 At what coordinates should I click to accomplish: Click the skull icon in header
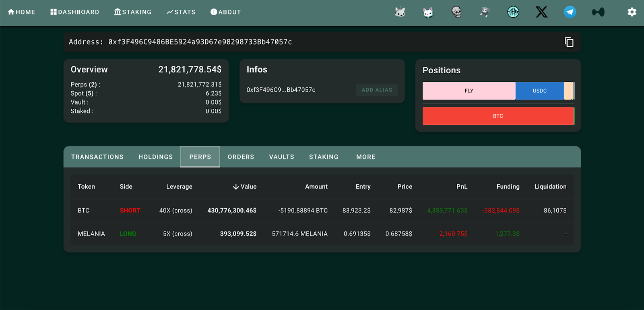pyautogui.click(x=456, y=12)
